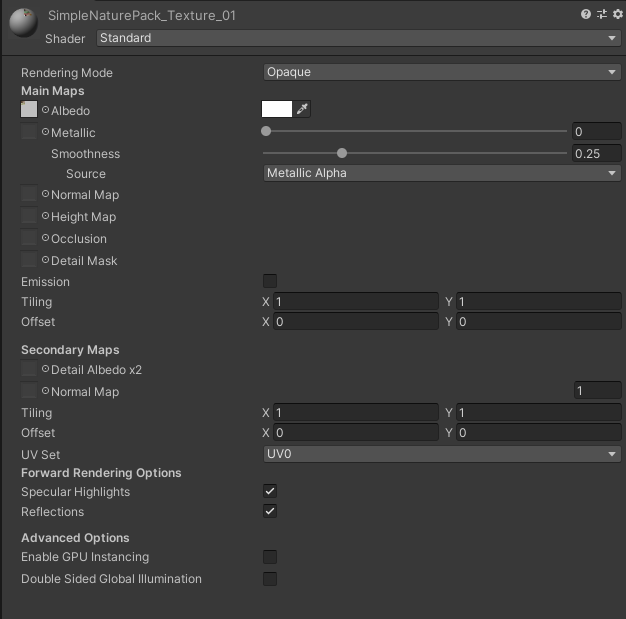Enable GPU Instancing checkbox
The width and height of the screenshot is (626, 619).
pos(270,557)
